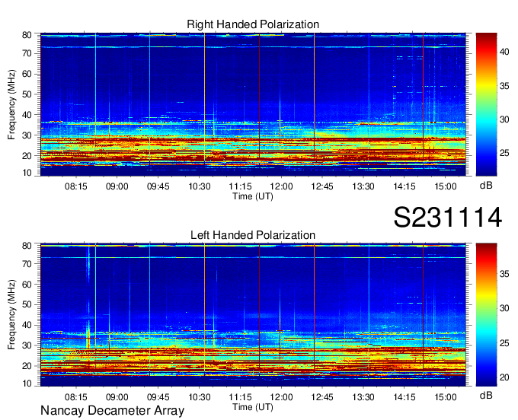Click the 14:15 time tick on Left Handed plot
Screen dimensions: 518x420
pyautogui.click(x=404, y=397)
